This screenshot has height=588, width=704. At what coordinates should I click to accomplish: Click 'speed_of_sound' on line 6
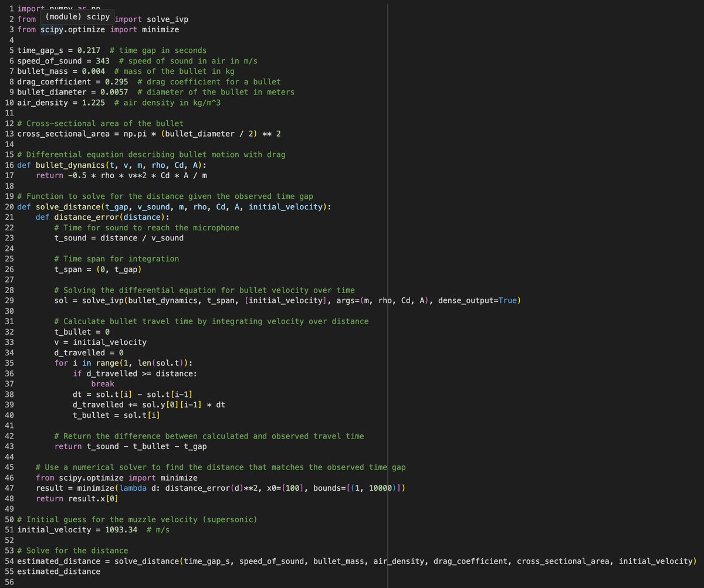click(50, 61)
